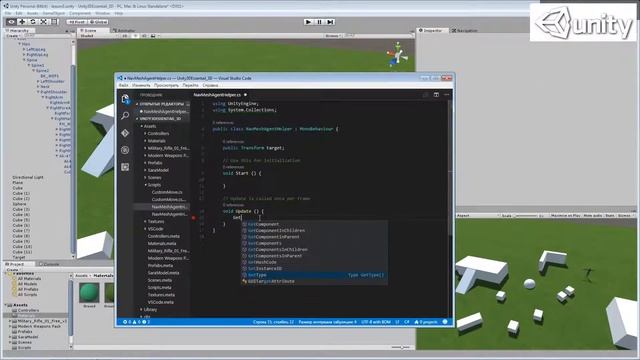Open the Extensions view in VS Code
Screen dimensions: 640x360
(125, 167)
